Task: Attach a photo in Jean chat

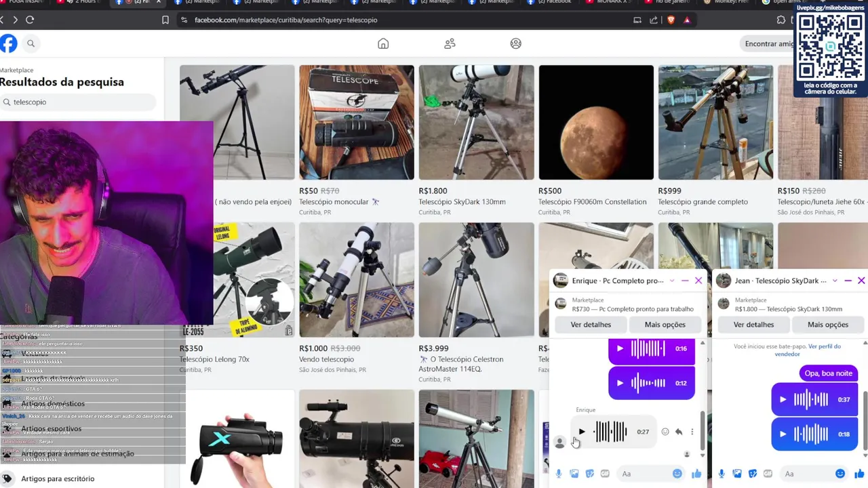Action: click(x=737, y=474)
